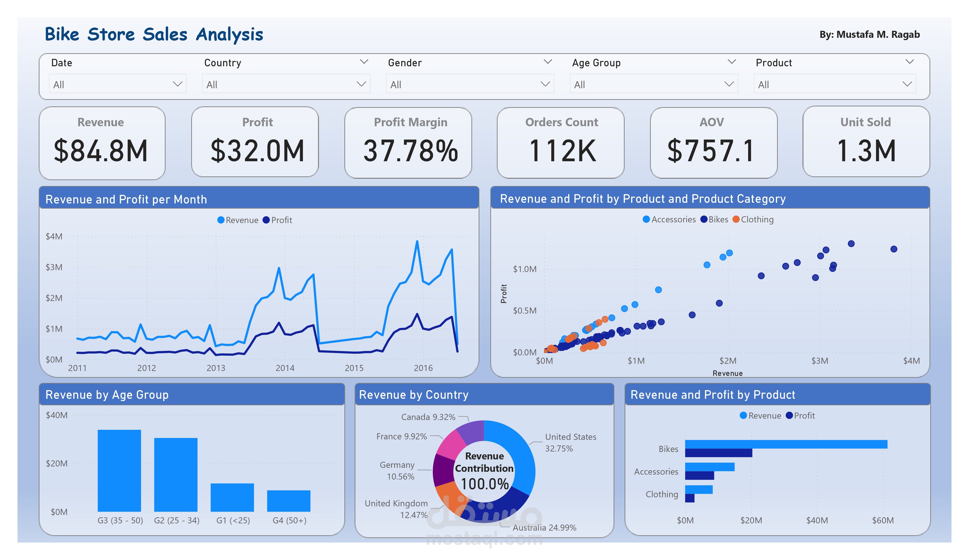The width and height of the screenshot is (969, 560).
Task: Click the chevron beside the Age Group header
Action: coord(732,62)
